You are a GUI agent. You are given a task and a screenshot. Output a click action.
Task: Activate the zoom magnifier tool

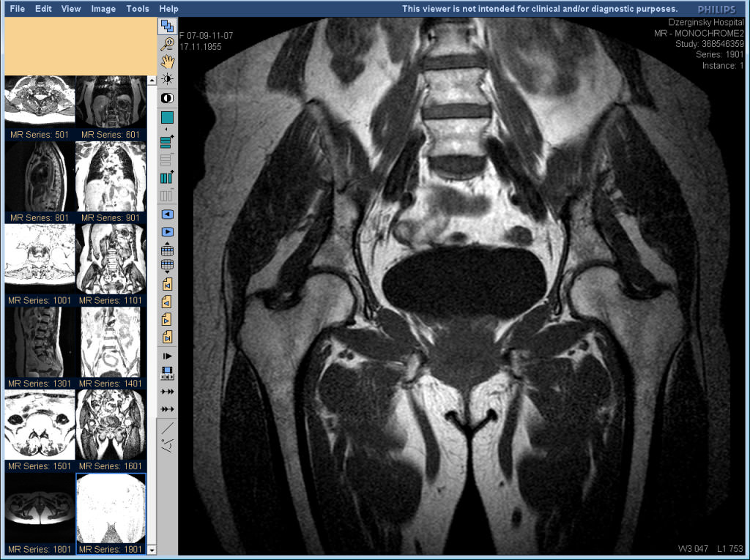tap(167, 44)
